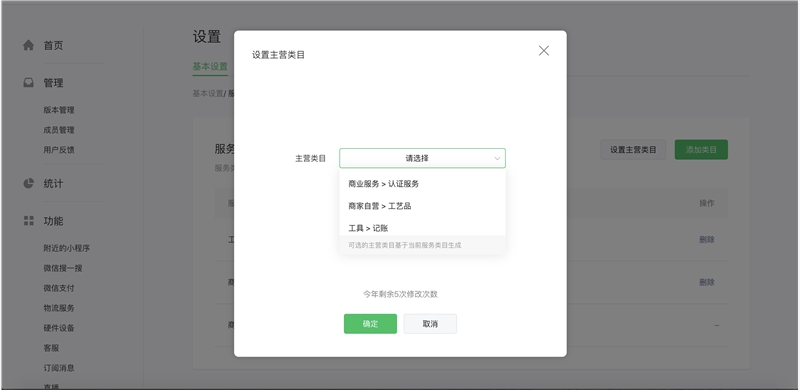Image resolution: width=800 pixels, height=390 pixels.
Task: Click the grid icon beside 功能
Action: [29, 221]
